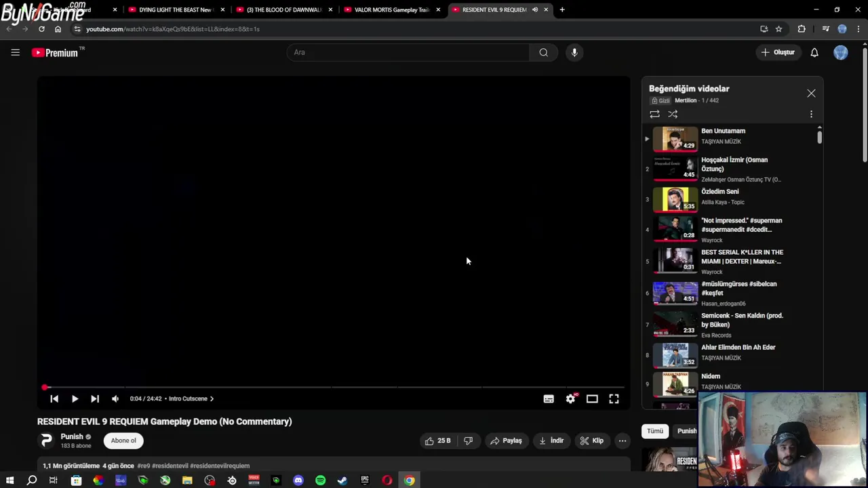Open the playlist three-dot options menu
Screen dimensions: 868x488
point(811,115)
